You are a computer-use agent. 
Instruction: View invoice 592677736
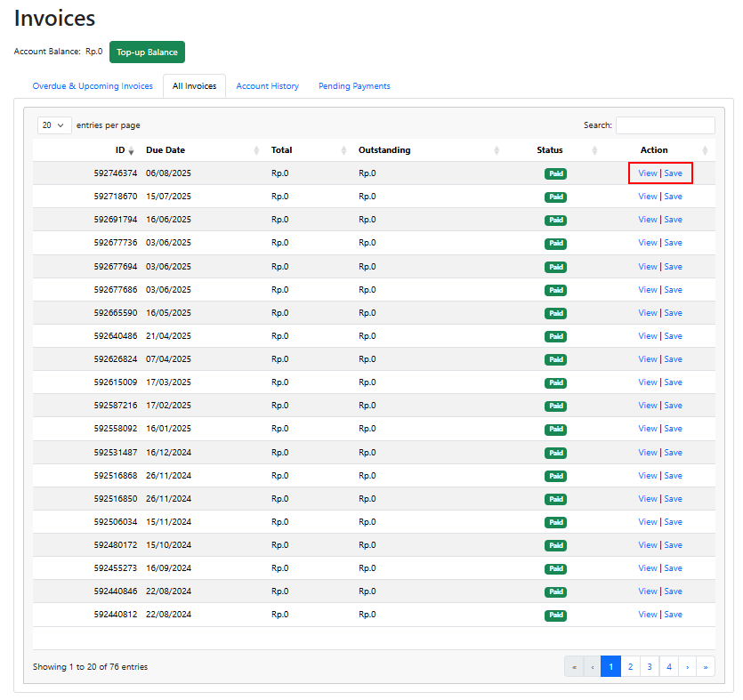point(647,243)
